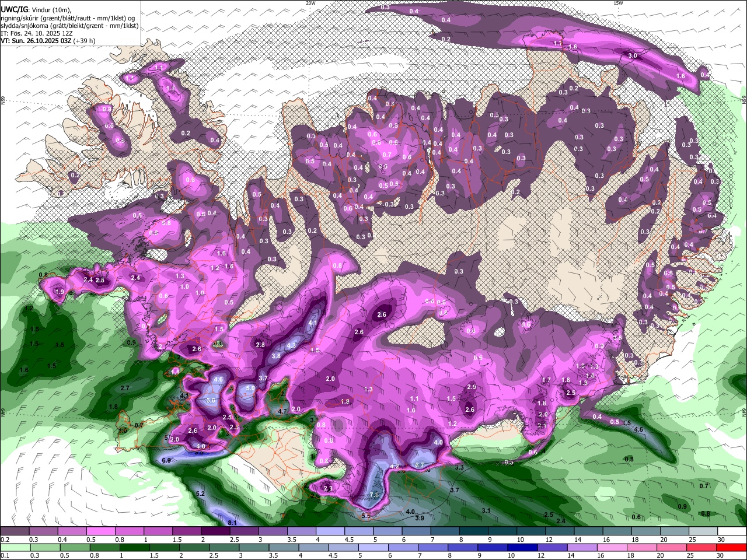
Task: Click the bright red 30 swatch in rain legend
Action: 732,547
